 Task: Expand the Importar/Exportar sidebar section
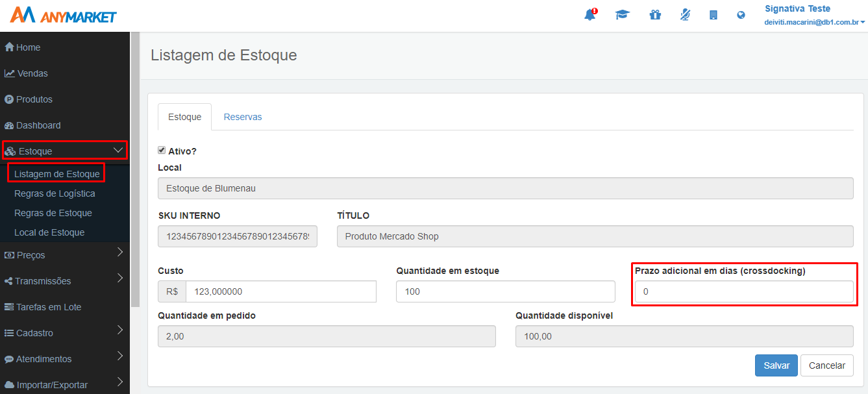pyautogui.click(x=65, y=385)
